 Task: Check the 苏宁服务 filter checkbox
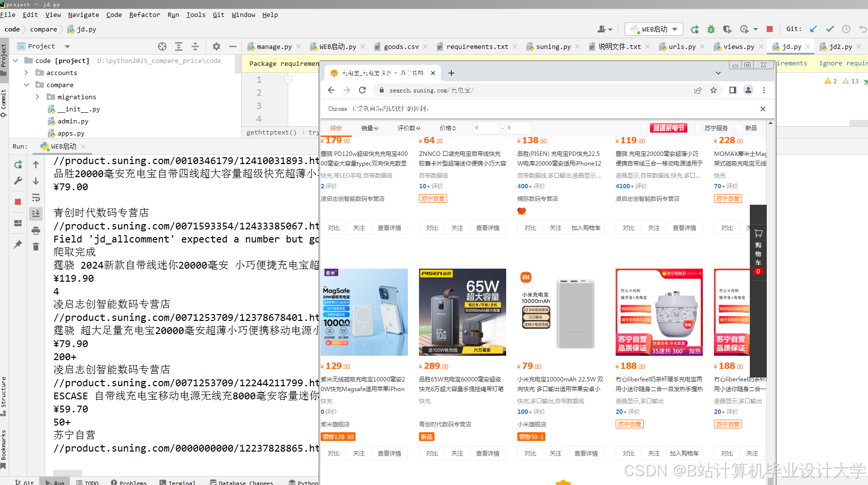coord(698,128)
